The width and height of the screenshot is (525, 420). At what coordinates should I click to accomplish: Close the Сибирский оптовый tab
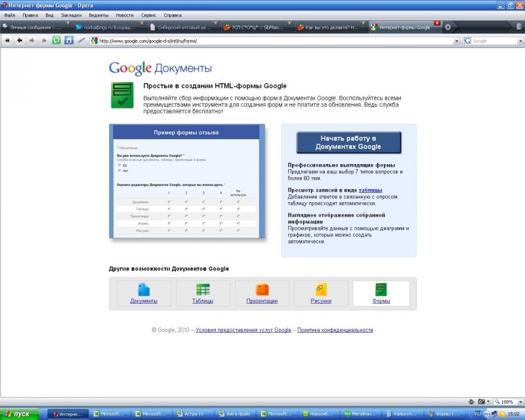tap(216, 23)
